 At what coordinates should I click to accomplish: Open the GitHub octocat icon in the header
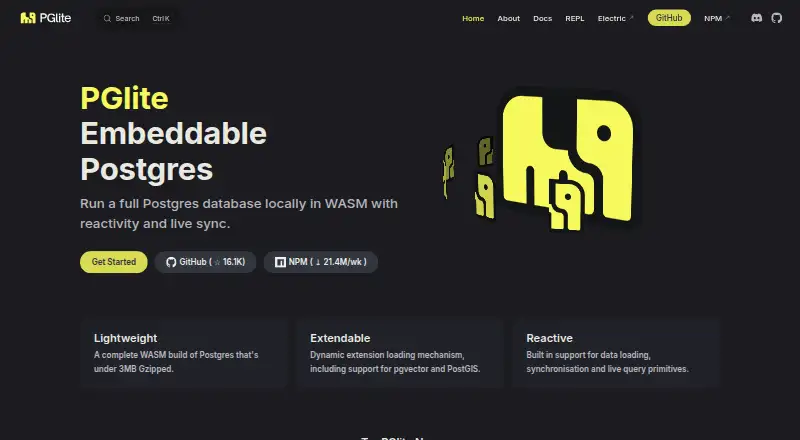777,18
